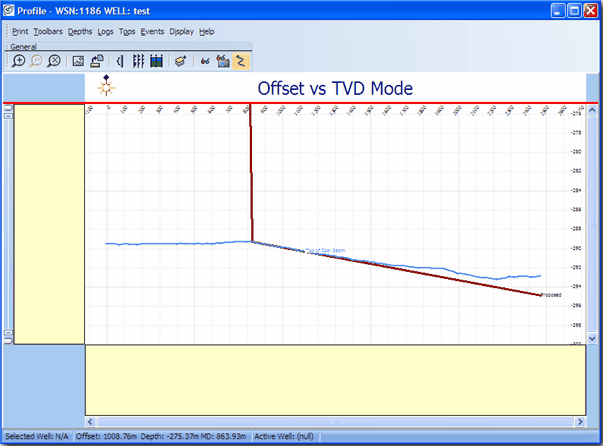Click the reset zoom magnifier icon

[x=54, y=61]
